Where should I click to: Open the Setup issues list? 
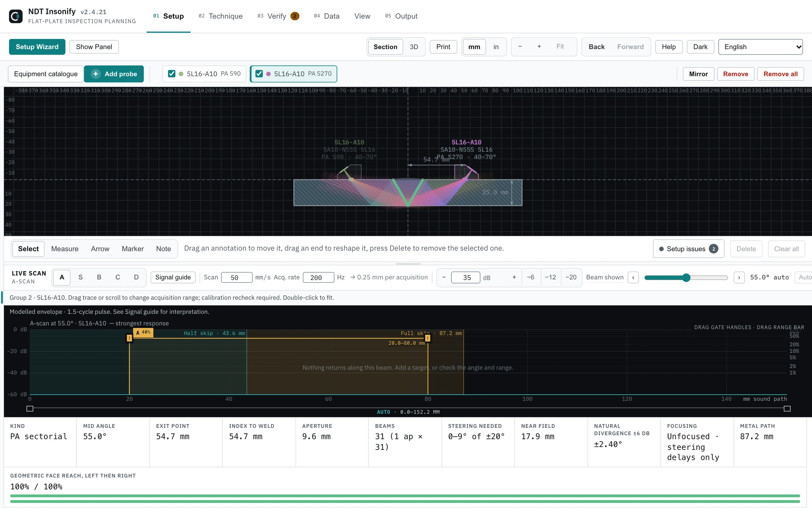688,249
